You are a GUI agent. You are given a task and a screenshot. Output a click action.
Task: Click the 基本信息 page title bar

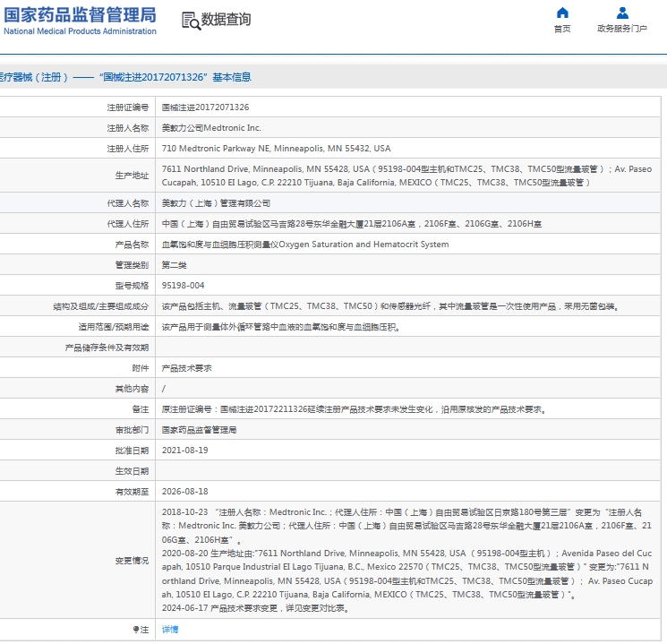(x=125, y=77)
